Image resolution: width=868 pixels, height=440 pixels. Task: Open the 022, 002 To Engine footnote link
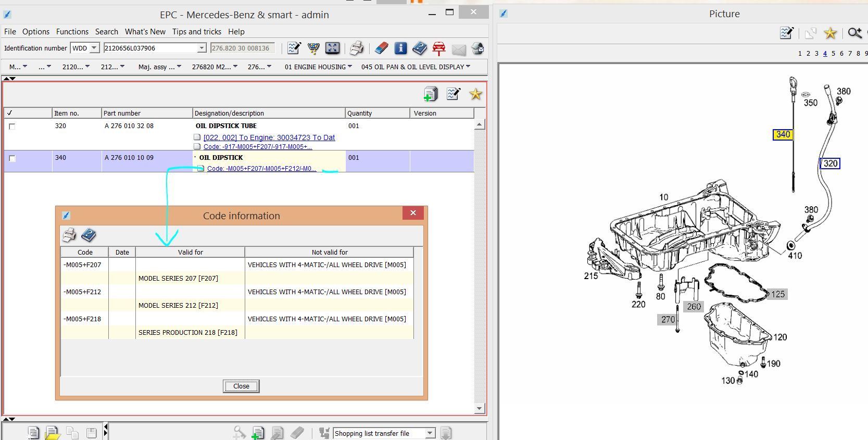[x=269, y=137]
